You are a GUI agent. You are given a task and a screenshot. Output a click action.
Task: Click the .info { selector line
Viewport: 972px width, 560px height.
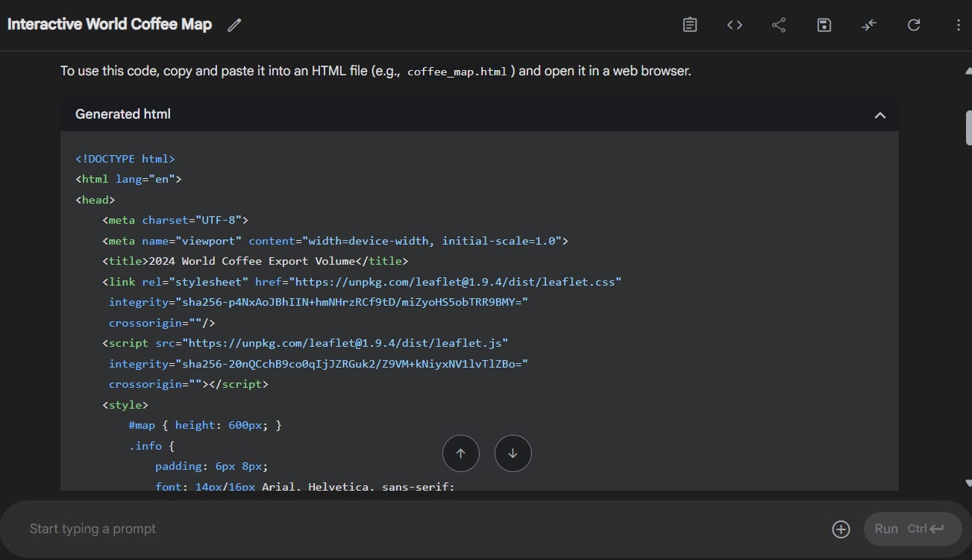151,446
